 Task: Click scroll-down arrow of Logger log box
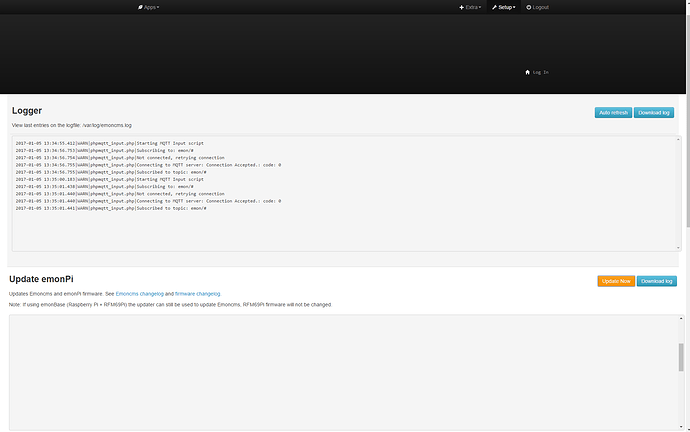(678, 248)
